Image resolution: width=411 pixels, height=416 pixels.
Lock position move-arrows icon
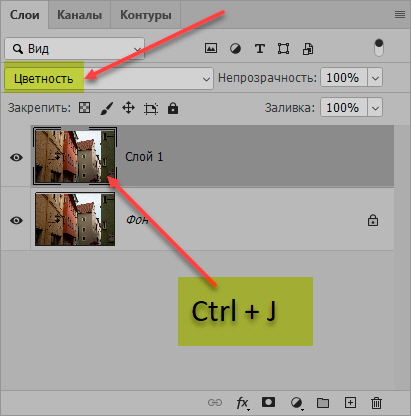(x=128, y=108)
